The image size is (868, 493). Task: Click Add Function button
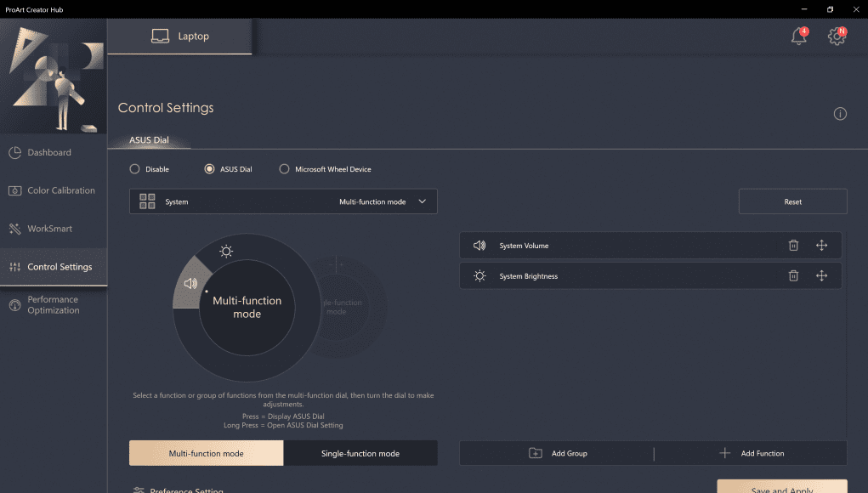click(x=751, y=453)
